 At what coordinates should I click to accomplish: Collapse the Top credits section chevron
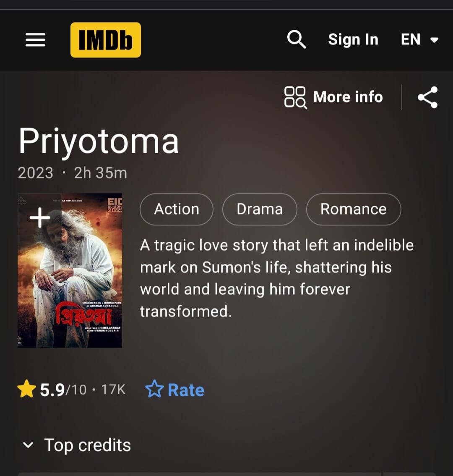28,445
